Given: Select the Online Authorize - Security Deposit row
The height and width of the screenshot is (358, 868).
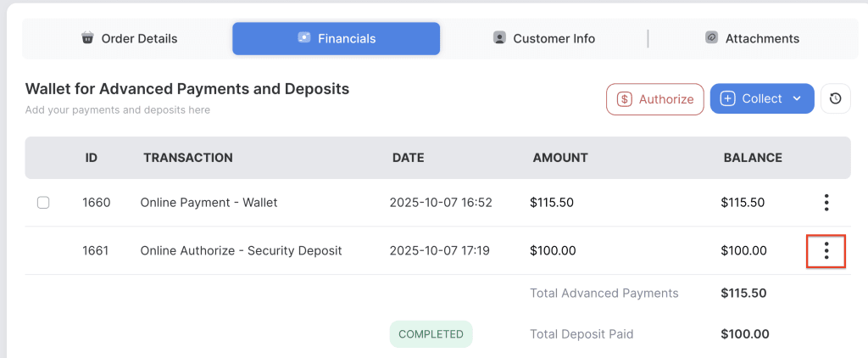Looking at the screenshot, I should coord(241,251).
